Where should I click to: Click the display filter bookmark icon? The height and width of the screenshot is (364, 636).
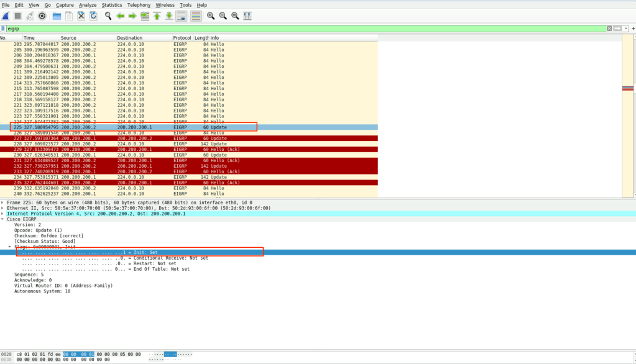[x=4, y=29]
